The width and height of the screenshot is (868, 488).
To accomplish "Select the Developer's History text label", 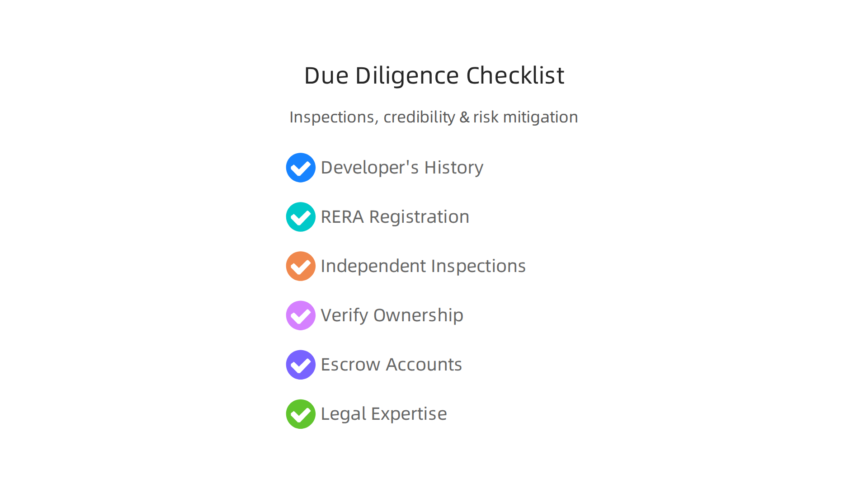I will pyautogui.click(x=402, y=168).
